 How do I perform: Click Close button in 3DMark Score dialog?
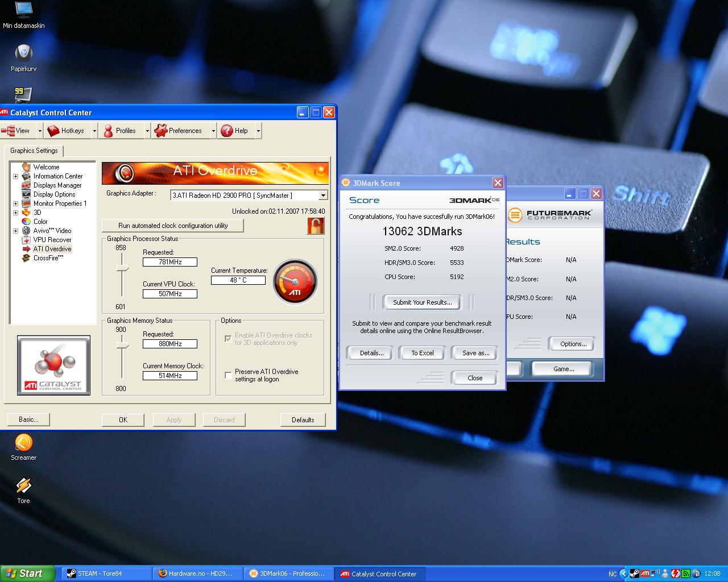click(475, 378)
